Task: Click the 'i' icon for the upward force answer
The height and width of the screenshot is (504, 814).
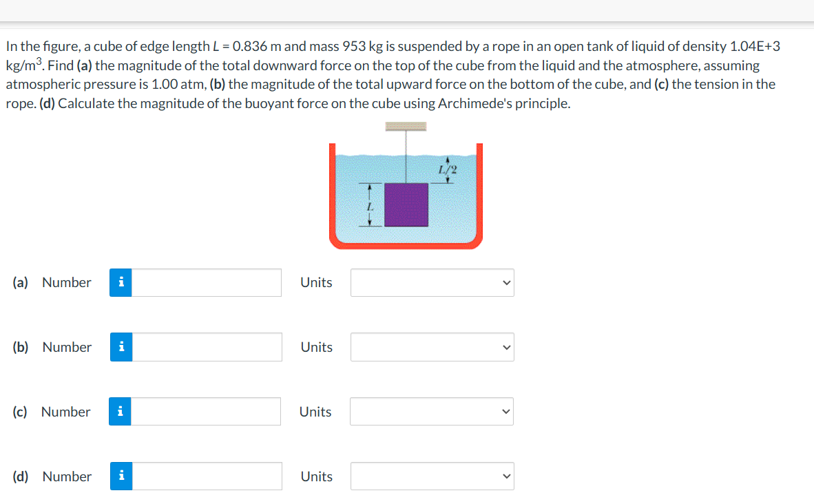Action: point(121,347)
